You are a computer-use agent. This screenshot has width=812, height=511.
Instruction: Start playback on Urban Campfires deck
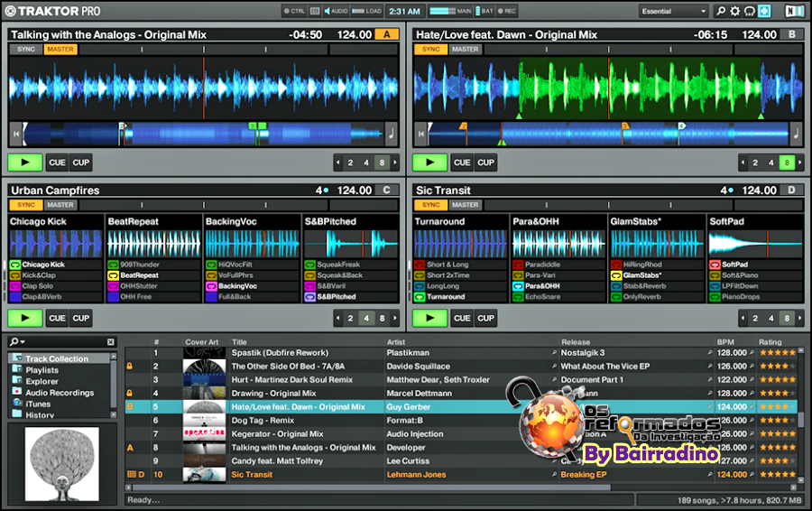(x=25, y=318)
